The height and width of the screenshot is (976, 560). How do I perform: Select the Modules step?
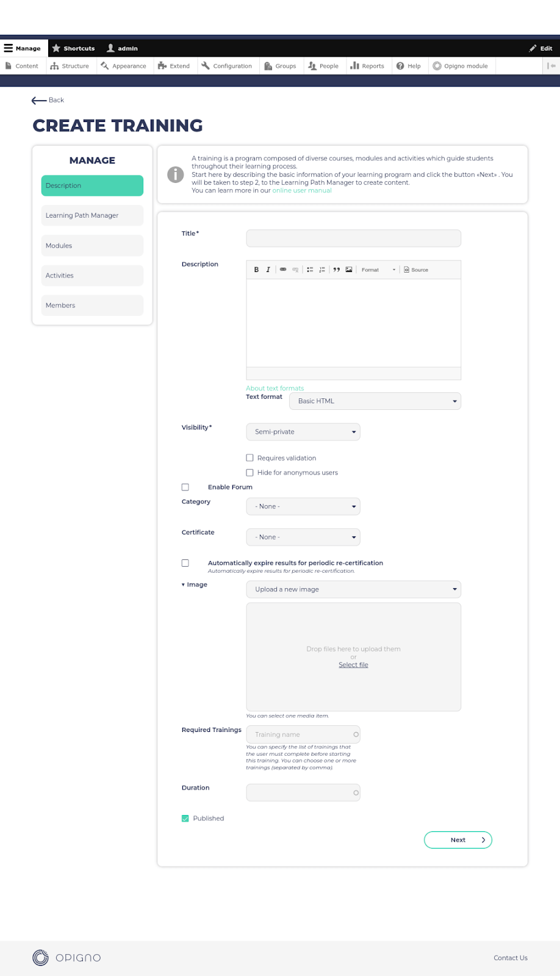tap(92, 246)
